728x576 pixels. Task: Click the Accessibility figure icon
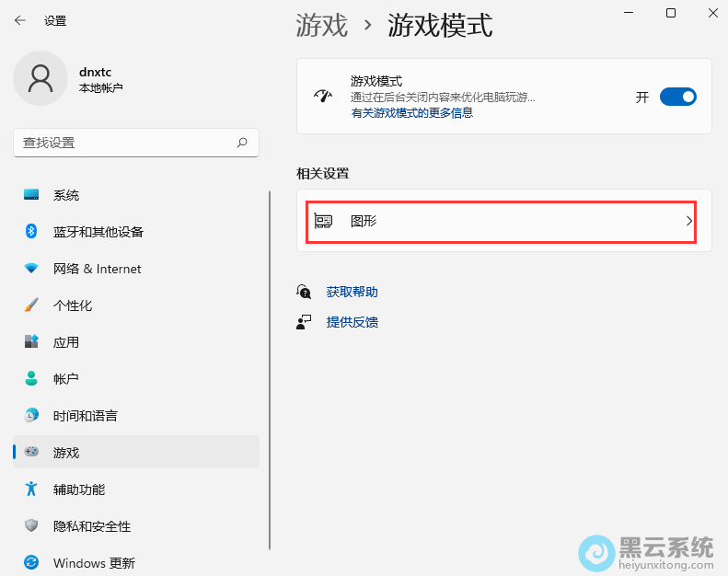(x=31, y=490)
